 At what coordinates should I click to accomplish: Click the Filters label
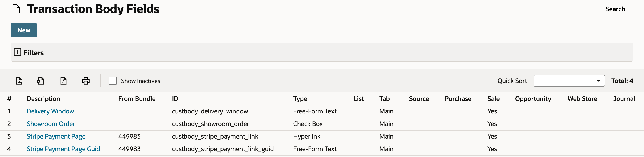click(x=34, y=53)
